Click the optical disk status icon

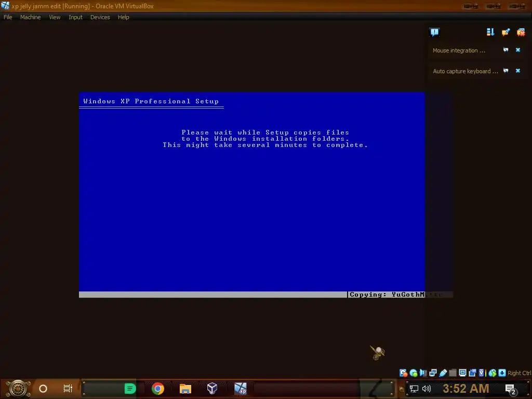(413, 373)
